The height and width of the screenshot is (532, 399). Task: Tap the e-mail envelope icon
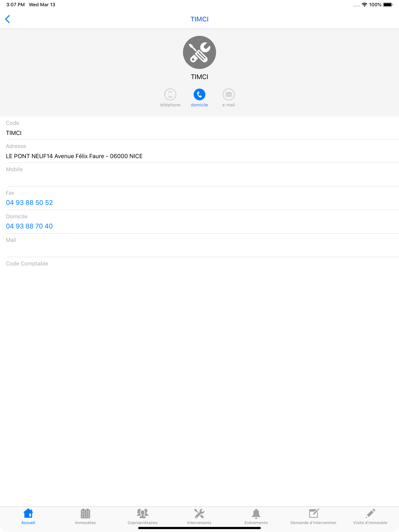(229, 94)
